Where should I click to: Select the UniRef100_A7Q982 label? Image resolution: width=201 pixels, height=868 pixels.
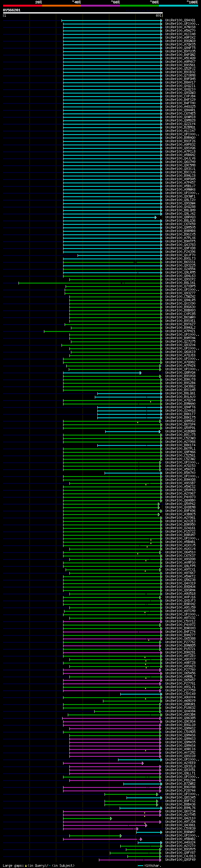coord(180,362)
